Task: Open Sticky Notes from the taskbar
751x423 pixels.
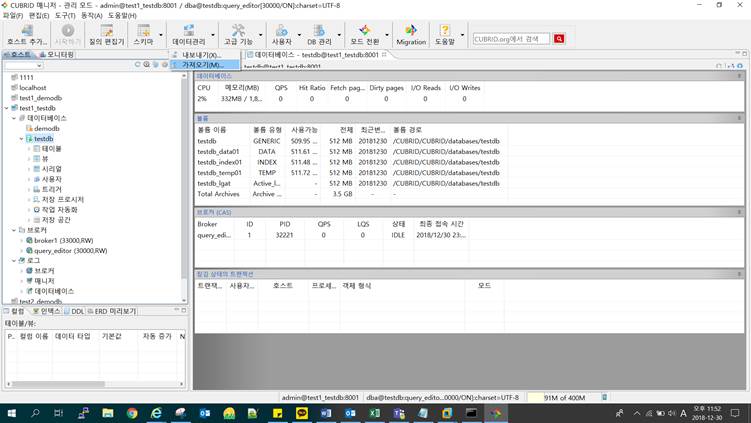Action: [277, 413]
